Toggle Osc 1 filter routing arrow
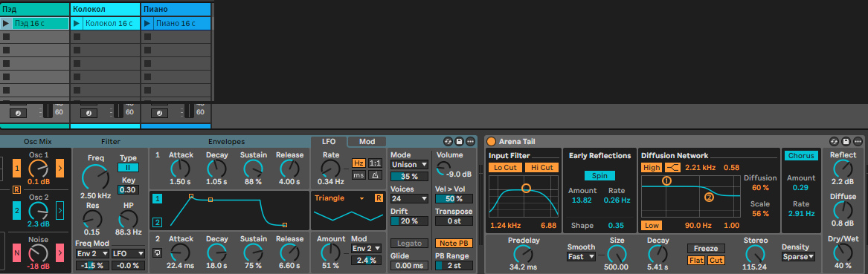 [x=60, y=167]
